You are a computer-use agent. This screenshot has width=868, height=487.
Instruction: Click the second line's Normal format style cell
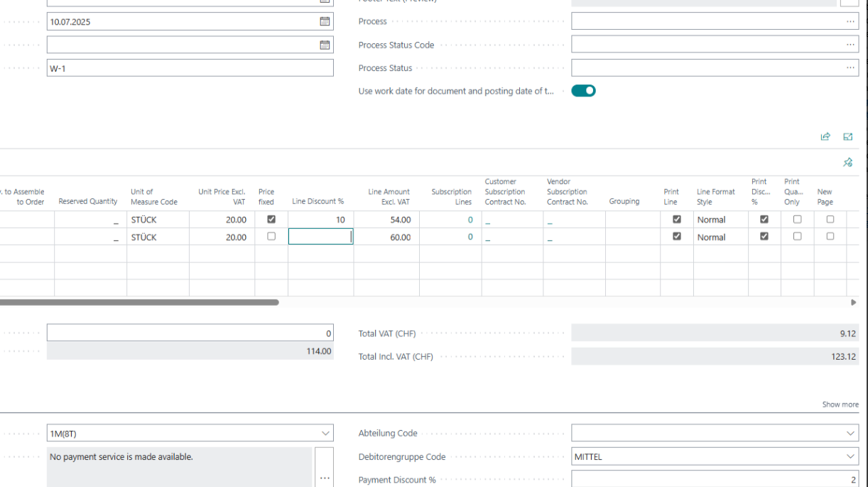coord(720,237)
